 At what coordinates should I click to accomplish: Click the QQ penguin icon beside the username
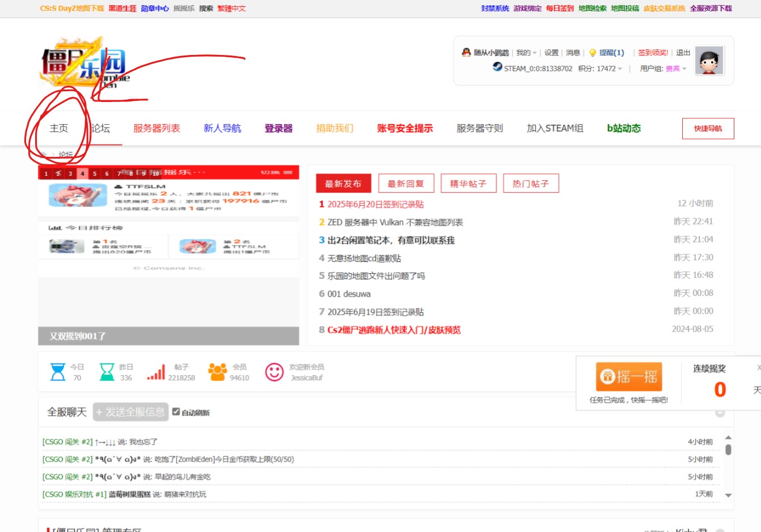(x=466, y=52)
